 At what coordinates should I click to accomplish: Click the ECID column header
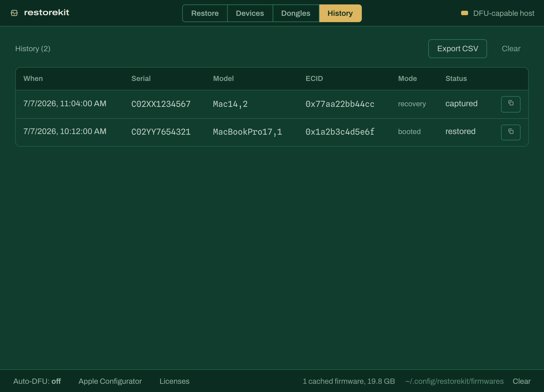pos(314,79)
